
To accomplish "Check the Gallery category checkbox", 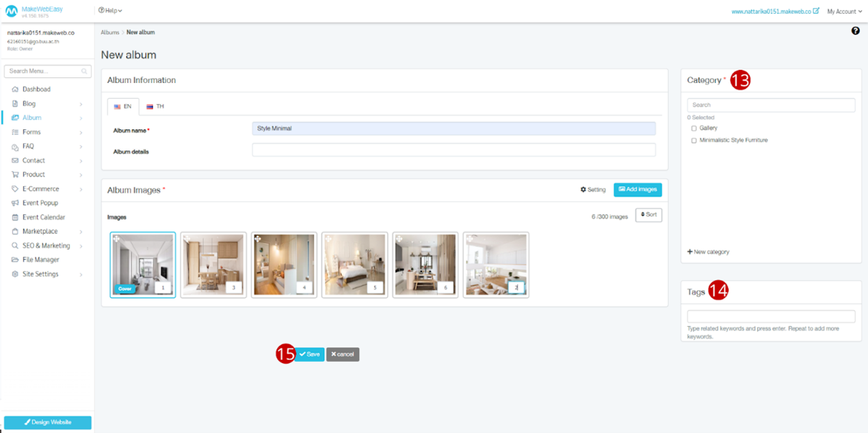I will point(694,129).
